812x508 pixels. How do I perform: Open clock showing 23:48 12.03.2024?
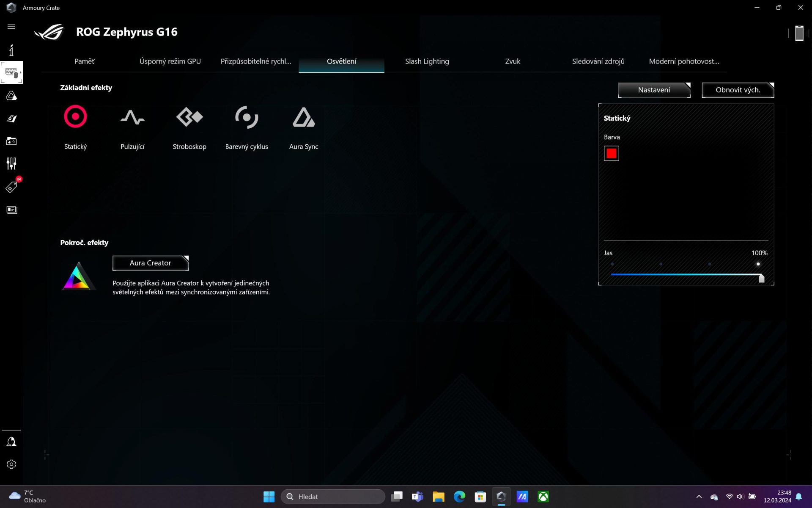[777, 497]
